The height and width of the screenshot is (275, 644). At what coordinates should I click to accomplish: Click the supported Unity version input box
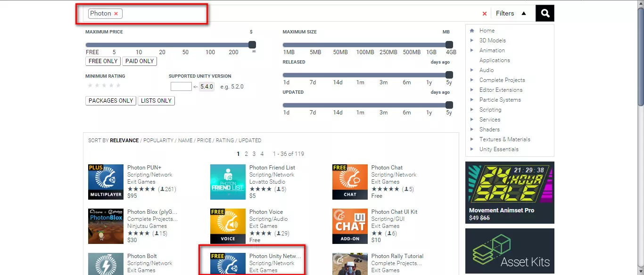tap(181, 87)
